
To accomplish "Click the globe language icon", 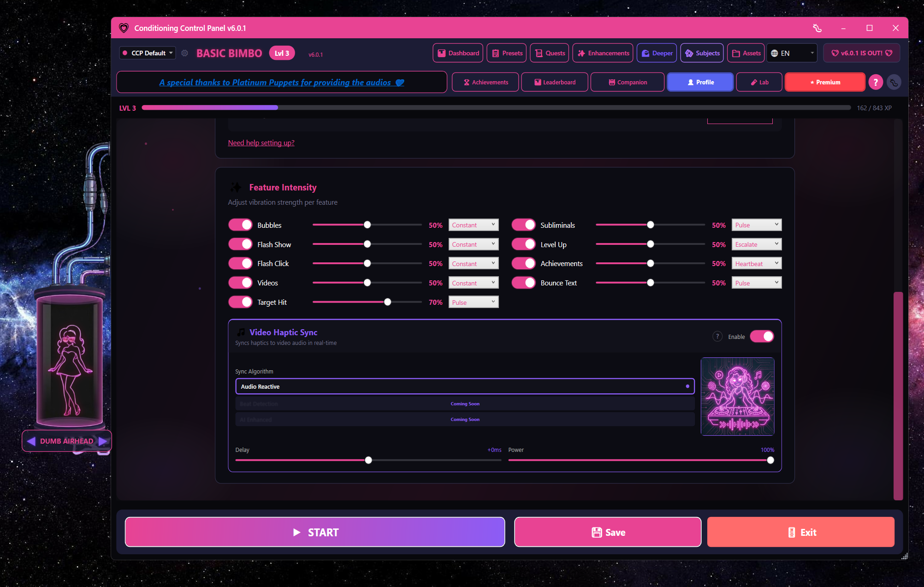I will coord(775,53).
